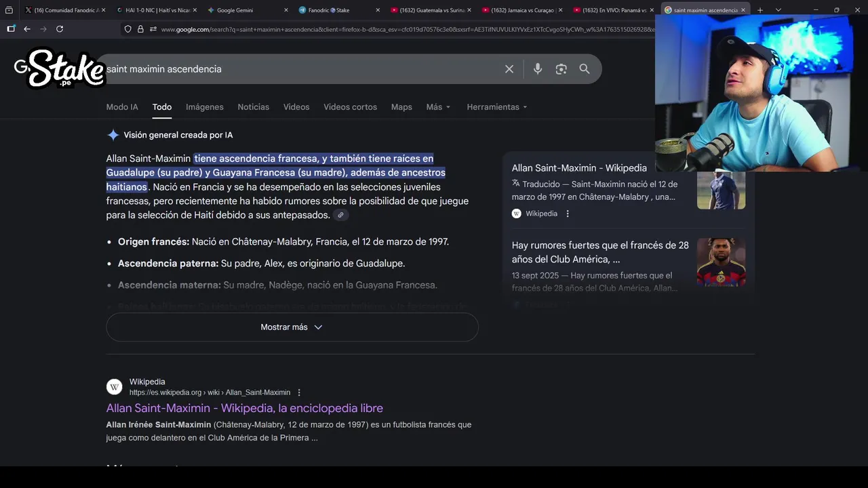This screenshot has width=868, height=488.
Task: Click the browser address bar URL
Action: tap(407, 29)
